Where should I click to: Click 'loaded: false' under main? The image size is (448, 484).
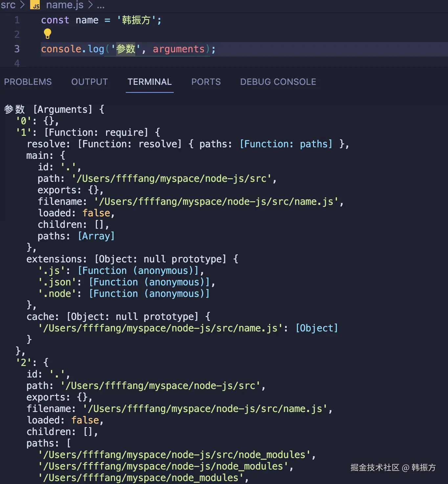76,213
